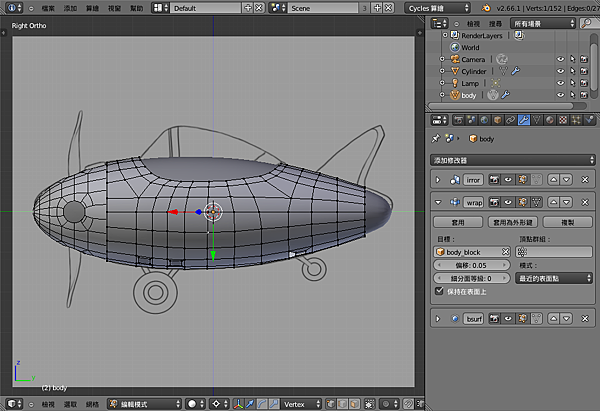Toggle bsurf modifier edit mode display
The height and width of the screenshot is (411, 600).
point(522,318)
